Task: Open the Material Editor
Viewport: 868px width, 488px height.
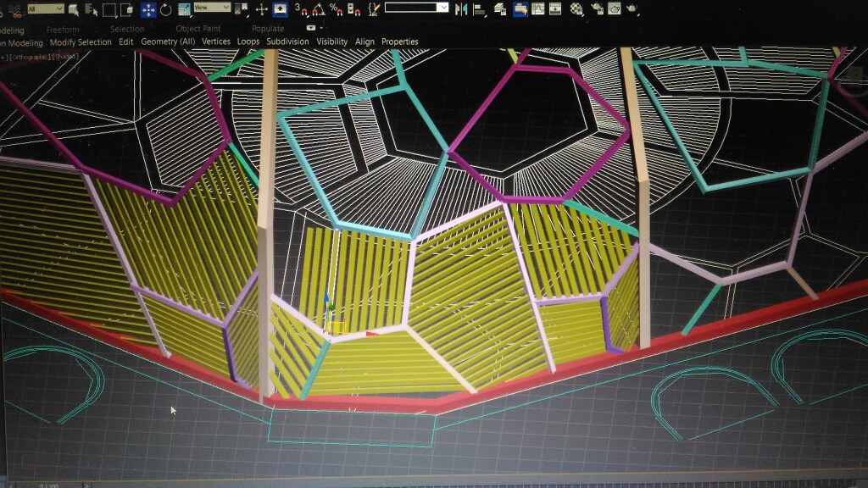Action: click(x=577, y=8)
